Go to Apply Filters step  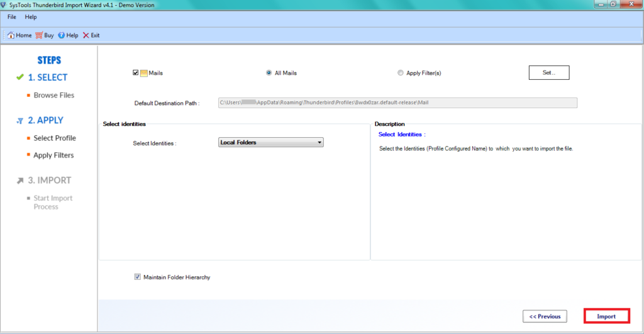point(54,155)
